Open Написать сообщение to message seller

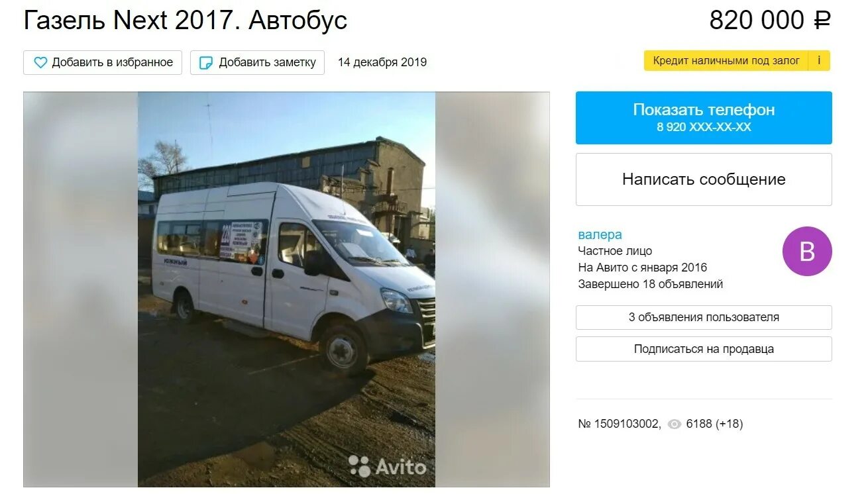point(704,179)
